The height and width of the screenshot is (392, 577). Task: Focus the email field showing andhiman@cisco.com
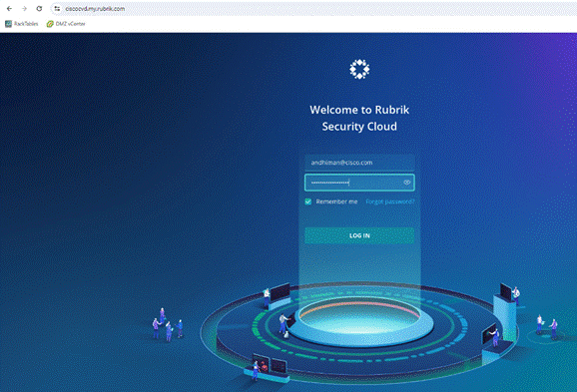tap(359, 163)
